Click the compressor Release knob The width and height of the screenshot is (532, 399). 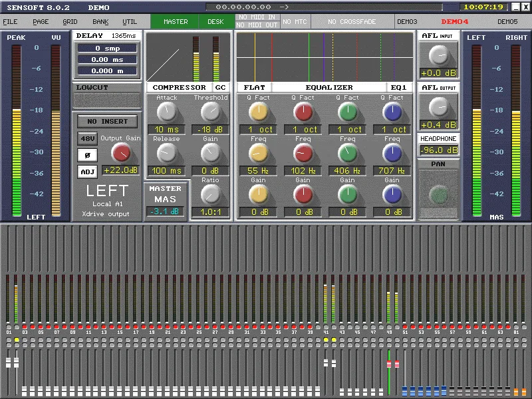click(167, 154)
